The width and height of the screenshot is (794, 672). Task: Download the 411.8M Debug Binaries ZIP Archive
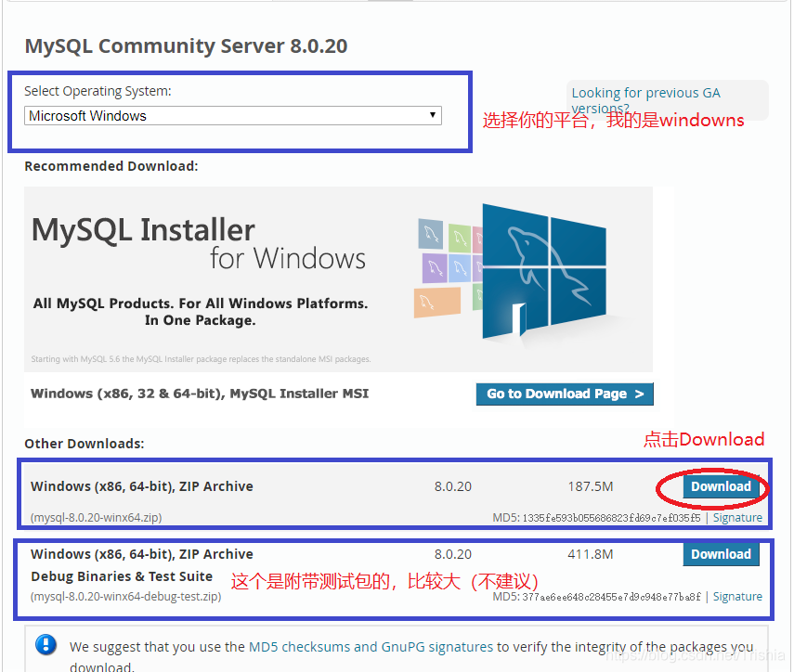(x=721, y=555)
